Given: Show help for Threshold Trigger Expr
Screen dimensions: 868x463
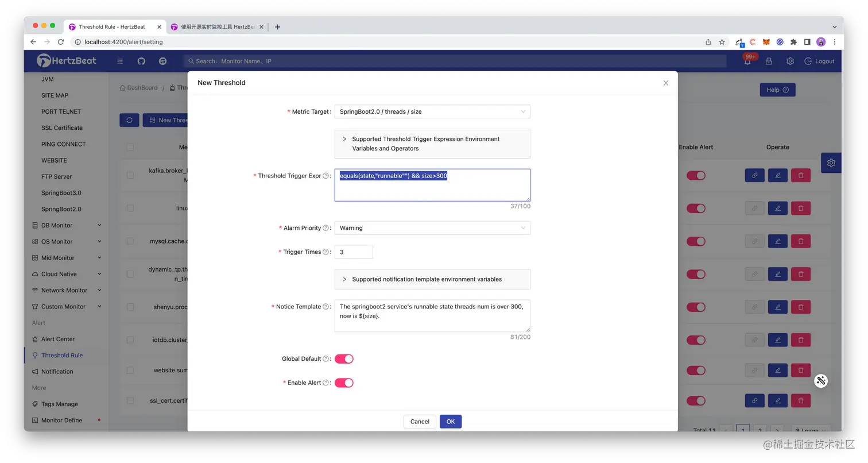Looking at the screenshot, I should (x=325, y=176).
